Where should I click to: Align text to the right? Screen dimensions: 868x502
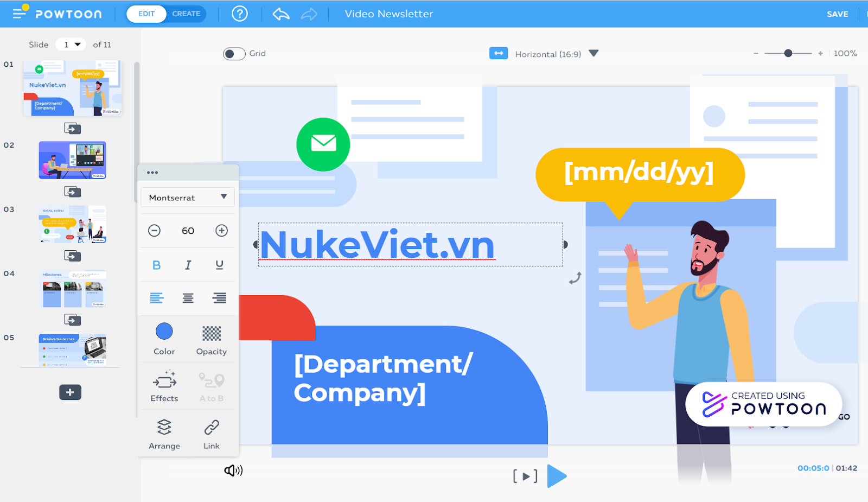219,298
